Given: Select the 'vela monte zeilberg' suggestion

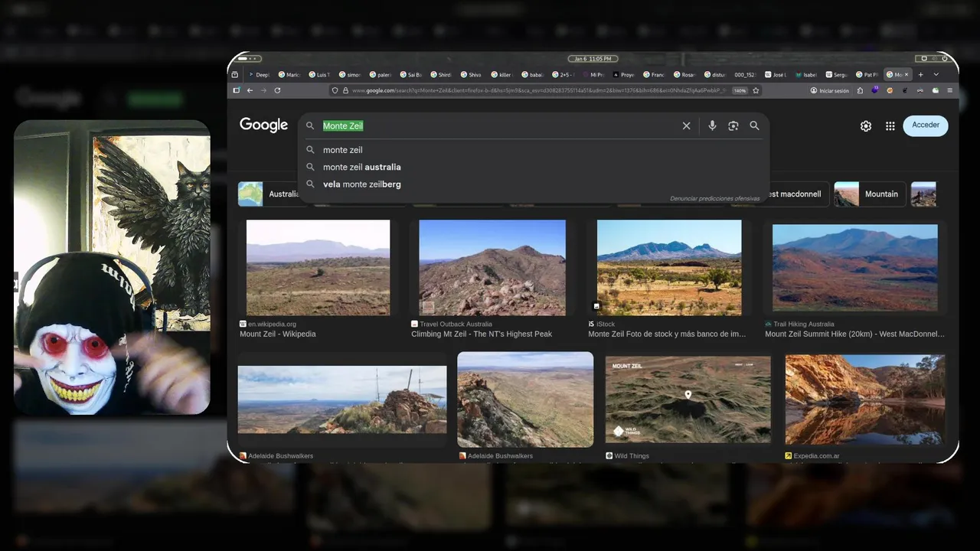Looking at the screenshot, I should point(533,184).
